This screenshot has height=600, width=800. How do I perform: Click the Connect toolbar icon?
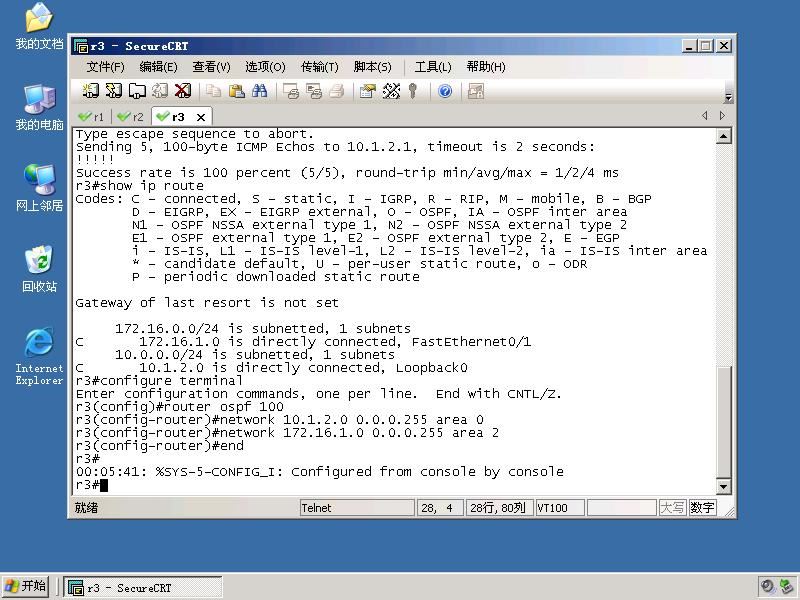[x=91, y=91]
